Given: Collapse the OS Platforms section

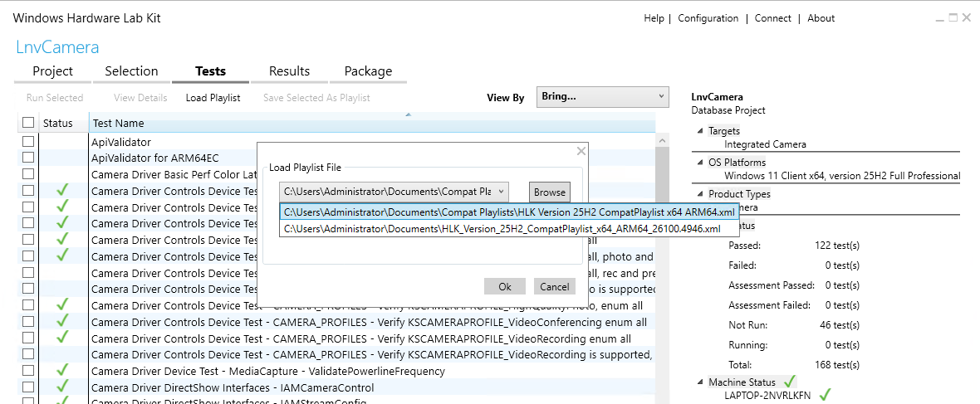Looking at the screenshot, I should click(698, 163).
